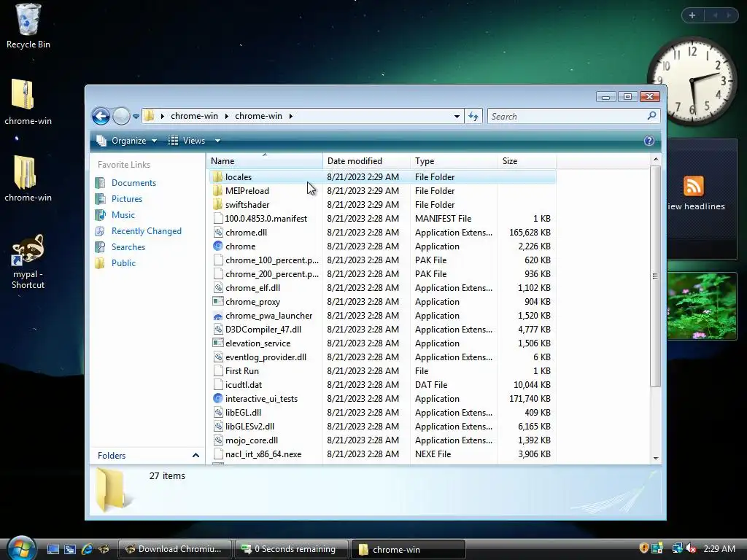Click the scrollbar down arrow in file list
The height and width of the screenshot is (560, 747).
tap(656, 458)
